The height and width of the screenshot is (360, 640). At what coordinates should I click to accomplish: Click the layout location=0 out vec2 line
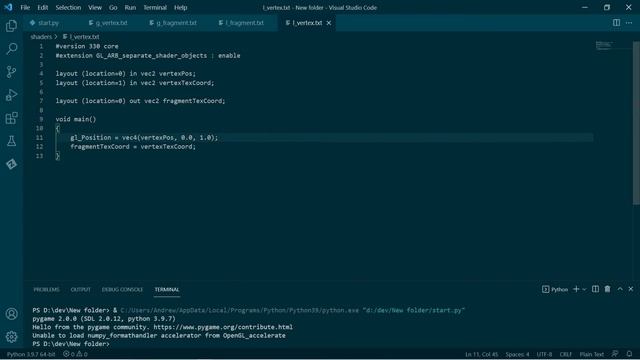point(140,101)
